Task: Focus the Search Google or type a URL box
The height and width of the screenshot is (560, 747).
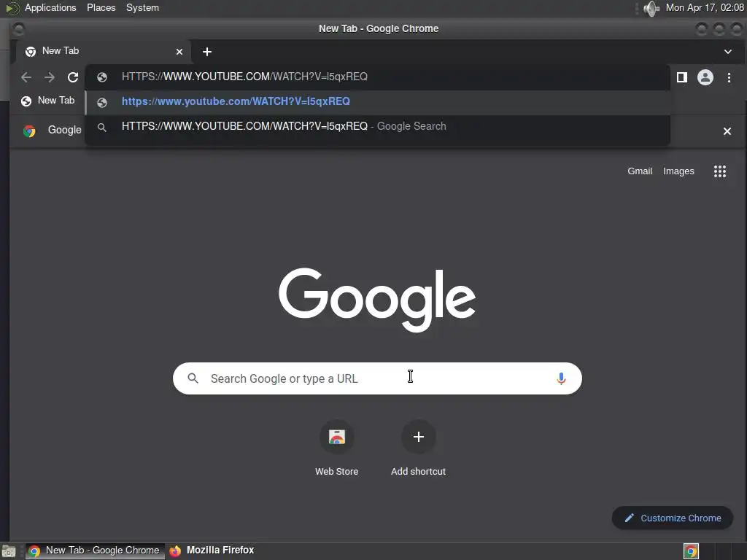Action: [x=377, y=378]
